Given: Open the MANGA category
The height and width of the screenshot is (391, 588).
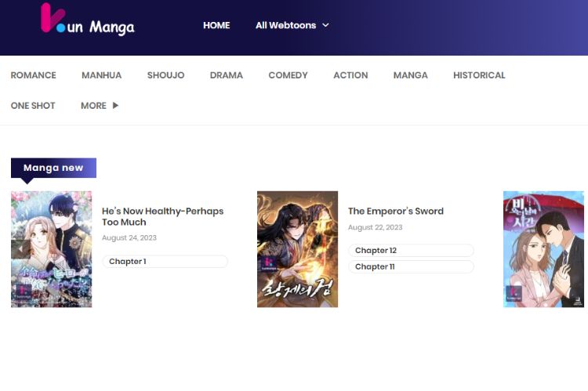Looking at the screenshot, I should point(411,75).
